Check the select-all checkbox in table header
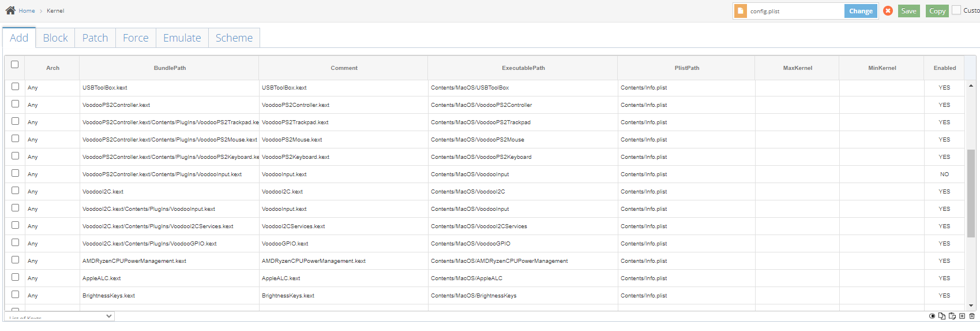This screenshot has width=980, height=331. click(15, 65)
